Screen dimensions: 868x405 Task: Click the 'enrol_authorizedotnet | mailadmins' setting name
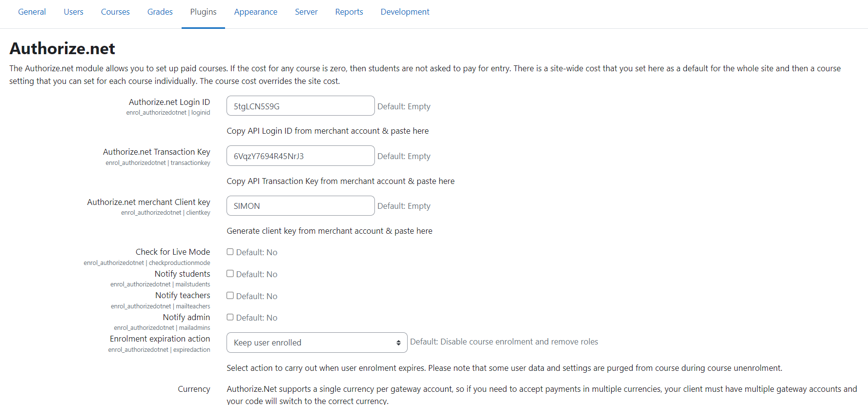(162, 328)
